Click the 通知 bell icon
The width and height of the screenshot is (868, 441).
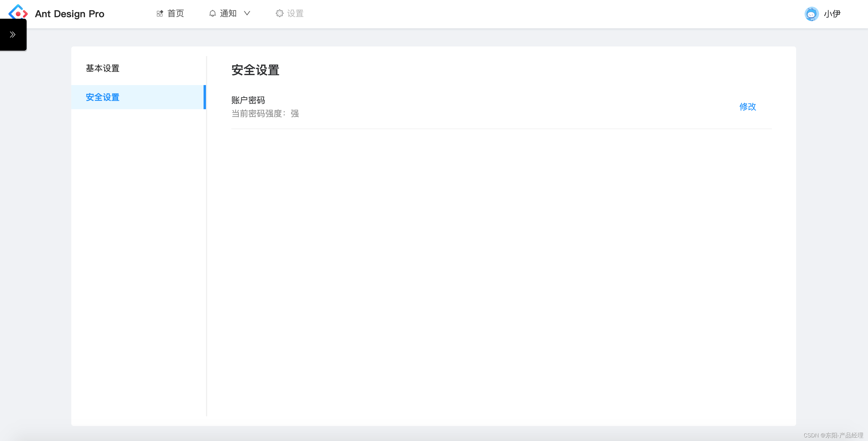click(x=212, y=14)
